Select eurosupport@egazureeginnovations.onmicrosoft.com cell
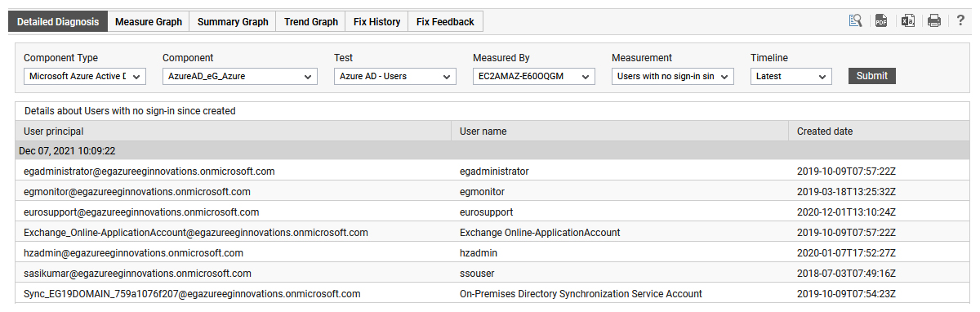Screen dimensions: 980x312 click(x=142, y=212)
